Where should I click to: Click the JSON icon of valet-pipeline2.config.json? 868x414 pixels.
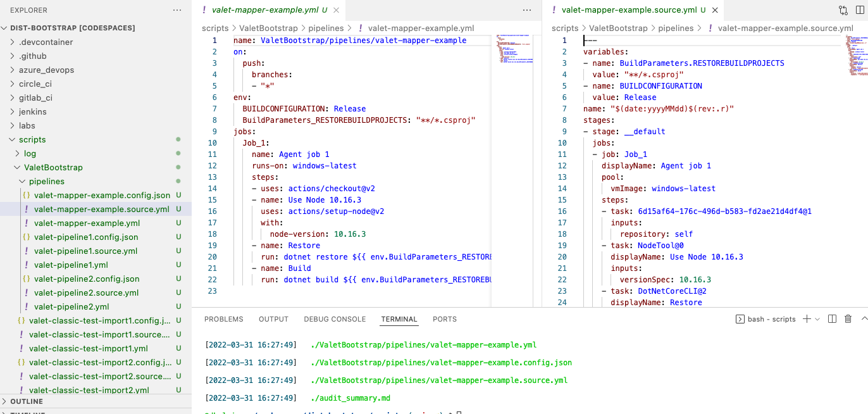pos(27,279)
